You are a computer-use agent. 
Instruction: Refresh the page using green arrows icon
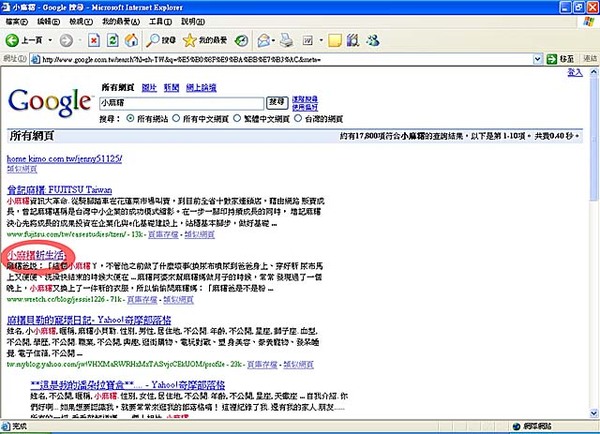click(x=112, y=40)
